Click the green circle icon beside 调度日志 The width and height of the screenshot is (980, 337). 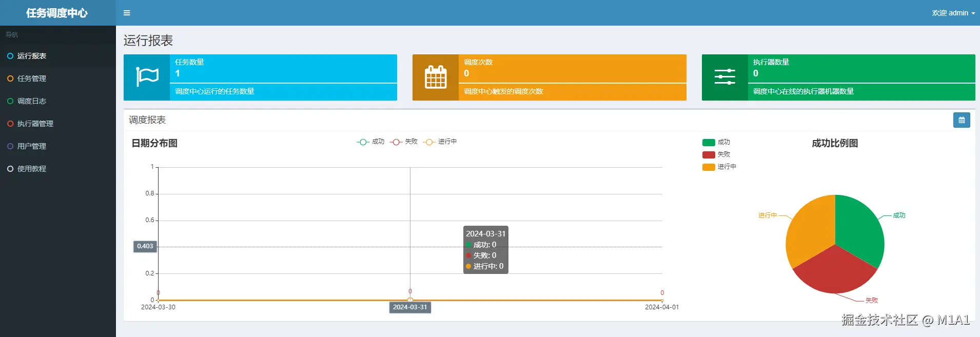click(10, 101)
